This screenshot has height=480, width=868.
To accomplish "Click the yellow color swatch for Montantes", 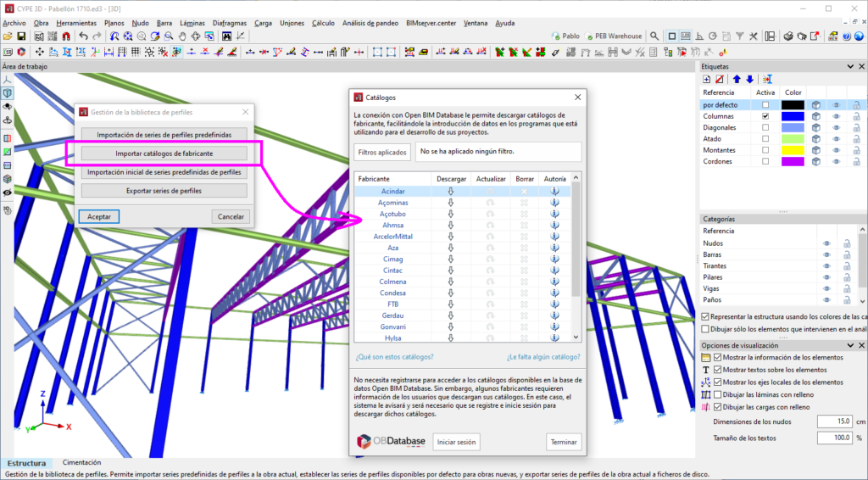I will [793, 149].
